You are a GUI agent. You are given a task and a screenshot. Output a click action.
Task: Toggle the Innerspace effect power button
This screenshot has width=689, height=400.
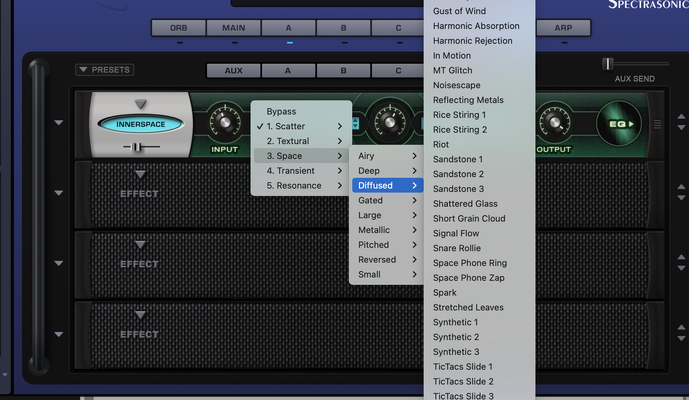141,124
